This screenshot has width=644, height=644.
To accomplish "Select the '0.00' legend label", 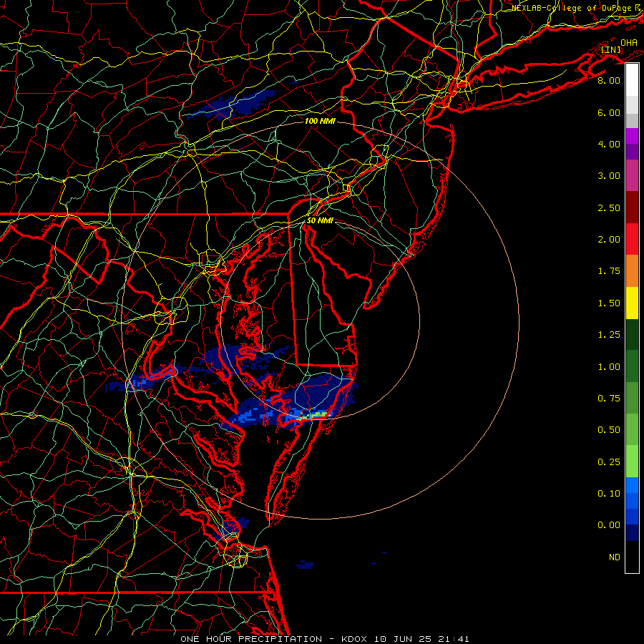I will point(609,525).
